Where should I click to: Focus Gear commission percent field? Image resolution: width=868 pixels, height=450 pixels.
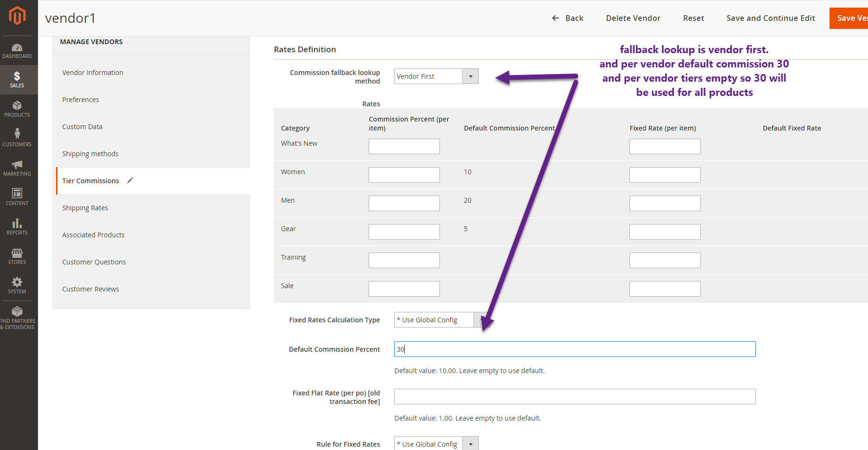tap(404, 232)
